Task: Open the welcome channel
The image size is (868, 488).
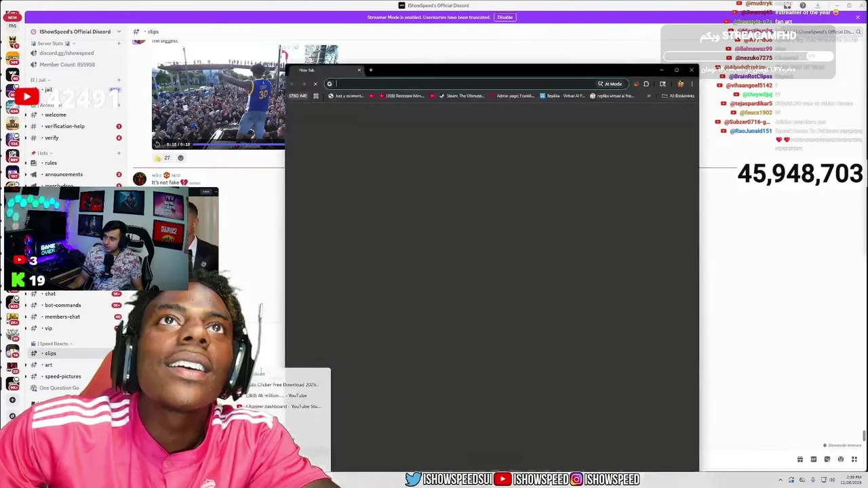Action: point(56,115)
